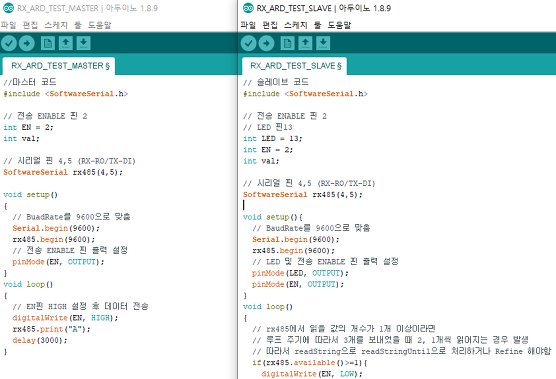
Task: Click 'void setup(){' line in SLAVE code
Action: [273, 217]
